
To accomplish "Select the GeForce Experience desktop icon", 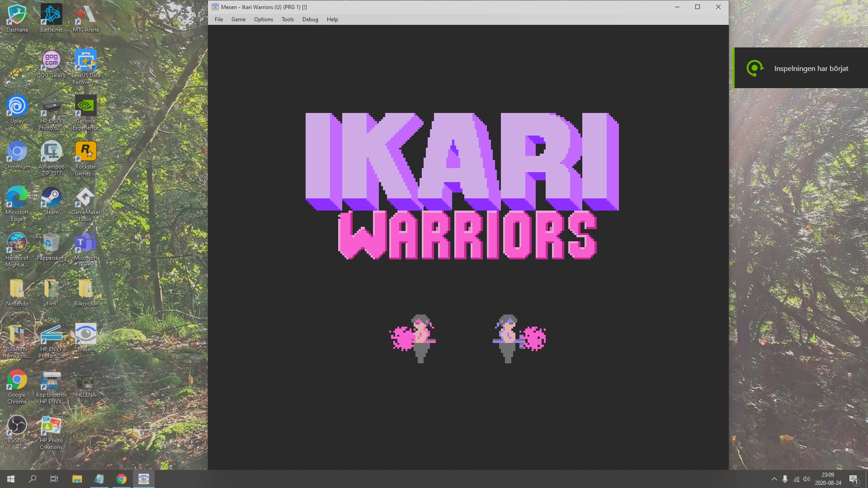I will pos(86,113).
